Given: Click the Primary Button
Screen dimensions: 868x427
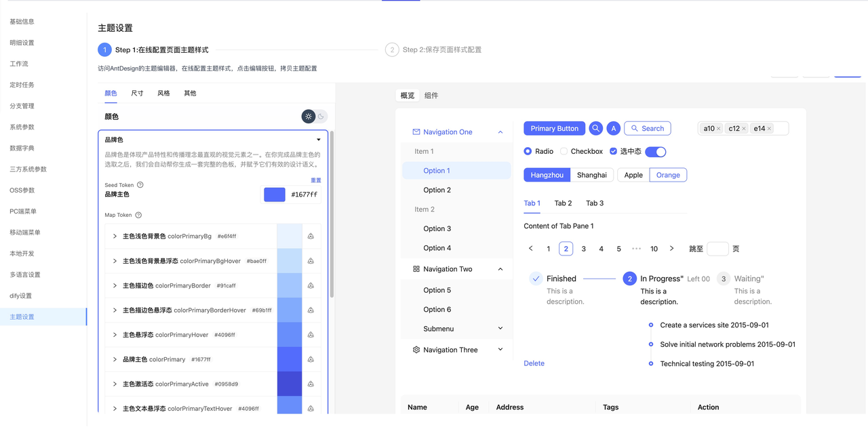Looking at the screenshot, I should (554, 128).
